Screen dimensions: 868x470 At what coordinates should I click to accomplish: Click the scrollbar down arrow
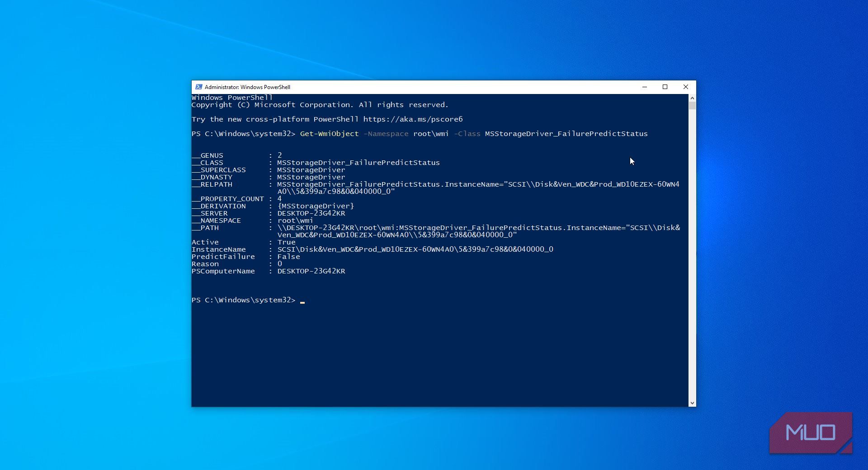coord(692,403)
